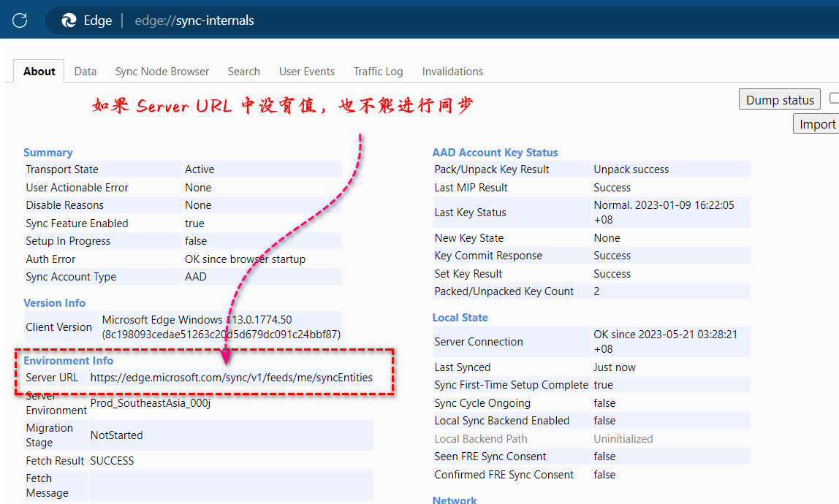Go to the Invalidations tab
The height and width of the screenshot is (504, 839).
pyautogui.click(x=452, y=71)
